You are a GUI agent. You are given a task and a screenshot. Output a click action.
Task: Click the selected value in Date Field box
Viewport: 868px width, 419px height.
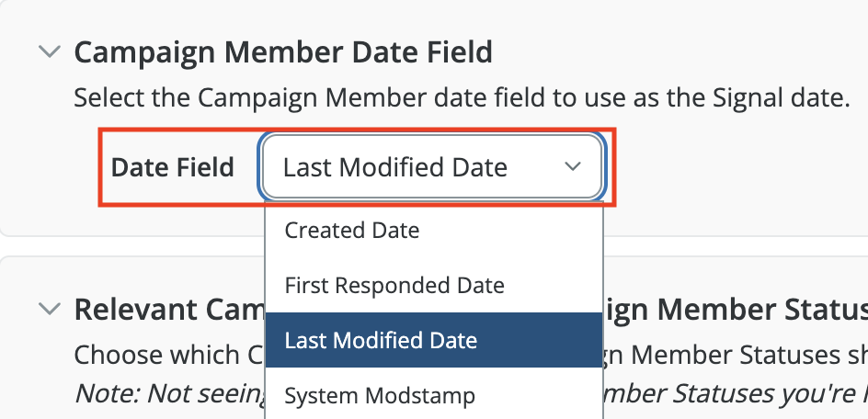[x=394, y=167]
